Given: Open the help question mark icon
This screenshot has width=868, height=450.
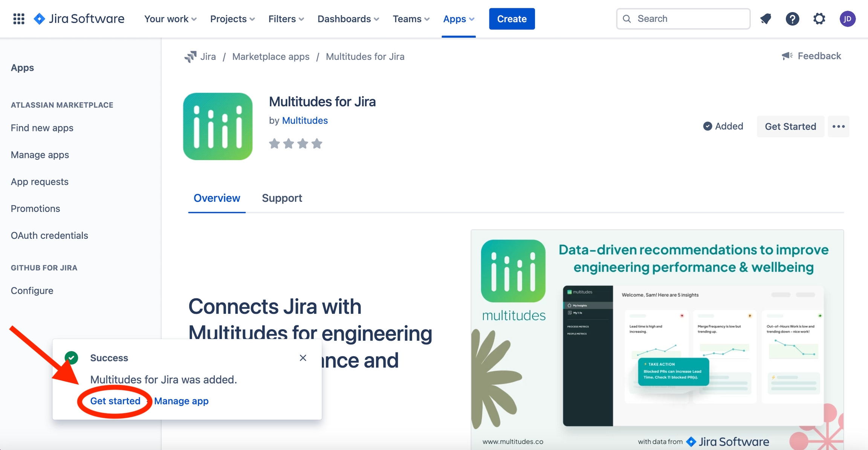Looking at the screenshot, I should click(x=792, y=18).
